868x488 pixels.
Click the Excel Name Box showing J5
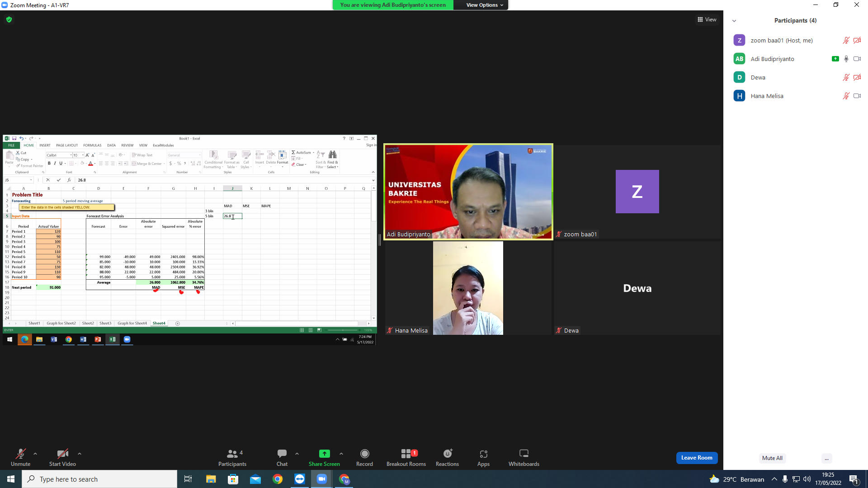tap(18, 180)
